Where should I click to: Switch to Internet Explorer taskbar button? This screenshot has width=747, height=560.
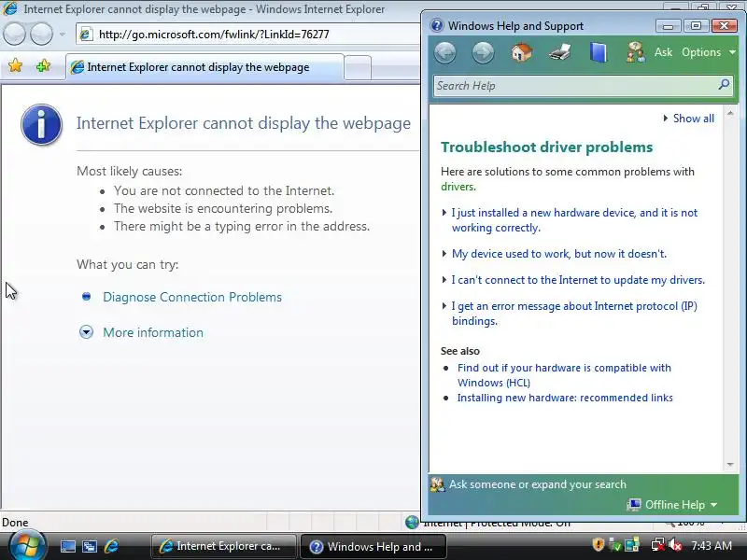[223, 546]
